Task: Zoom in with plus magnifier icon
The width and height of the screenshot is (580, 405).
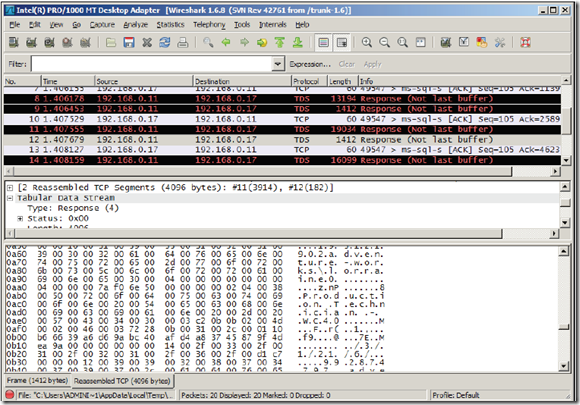Action: [x=367, y=43]
